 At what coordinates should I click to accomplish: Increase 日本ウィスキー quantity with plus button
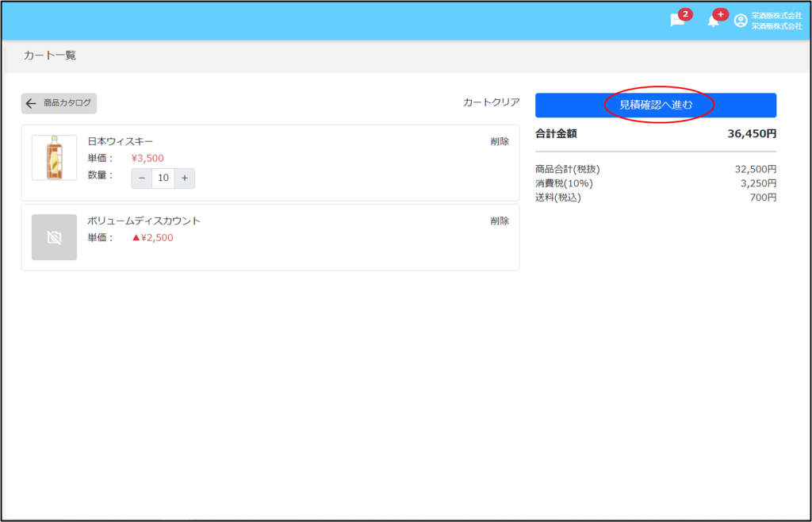pos(184,178)
